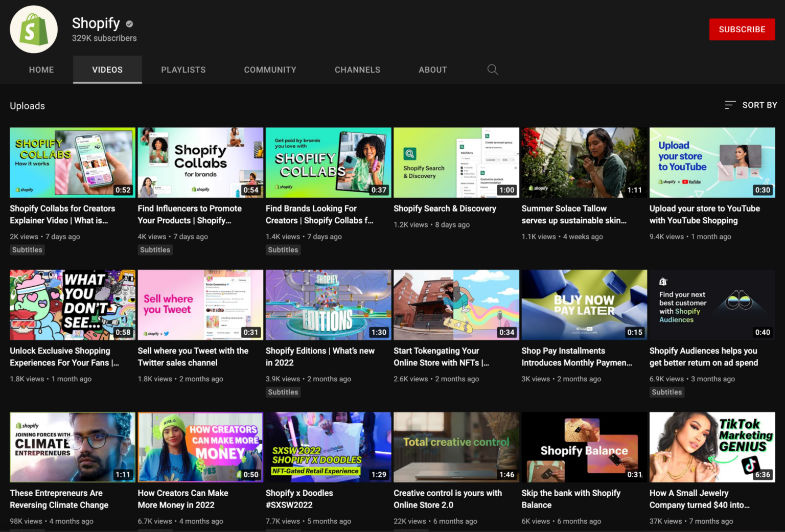
Task: Open the Playlists tab
Action: [x=183, y=70]
